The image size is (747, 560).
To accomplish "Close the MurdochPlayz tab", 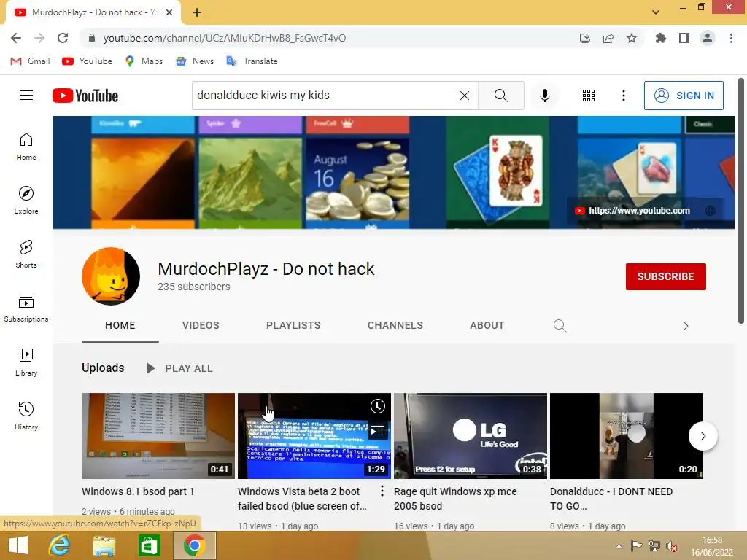I will 169,12.
